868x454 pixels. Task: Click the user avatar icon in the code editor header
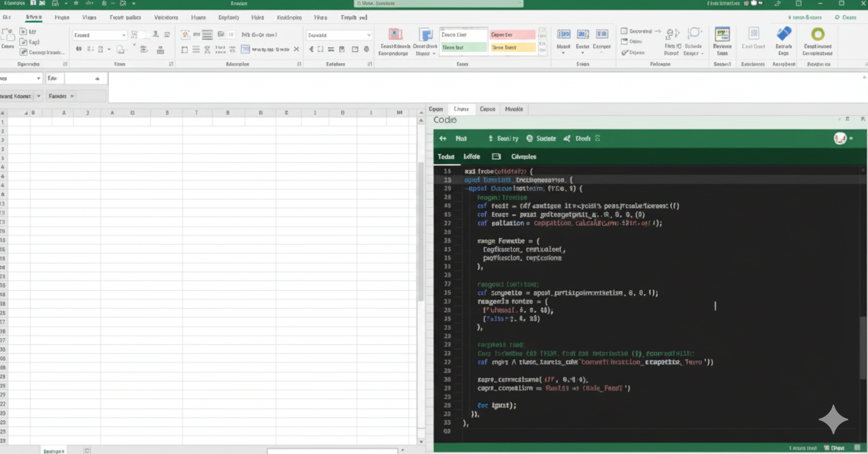pyautogui.click(x=840, y=138)
